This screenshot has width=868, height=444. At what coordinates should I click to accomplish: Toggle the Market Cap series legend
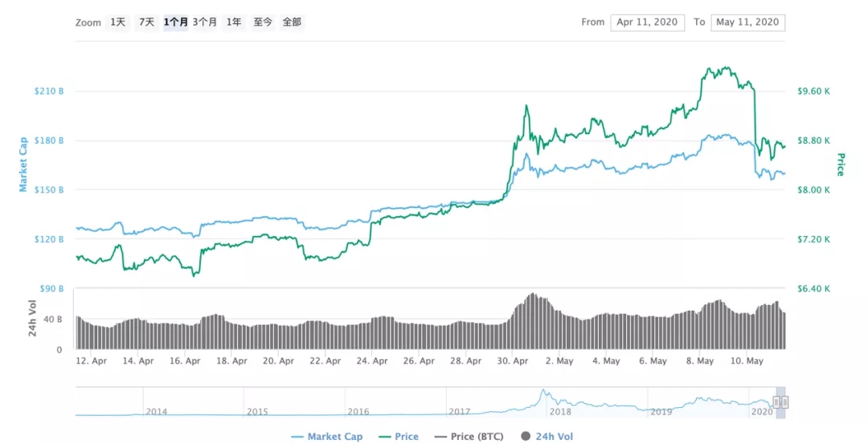(334, 437)
